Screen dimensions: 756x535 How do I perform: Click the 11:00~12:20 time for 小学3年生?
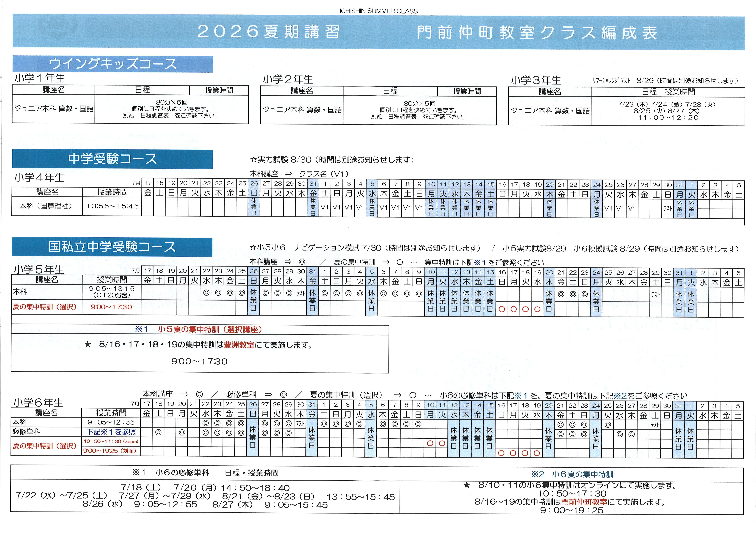pyautogui.click(x=668, y=118)
